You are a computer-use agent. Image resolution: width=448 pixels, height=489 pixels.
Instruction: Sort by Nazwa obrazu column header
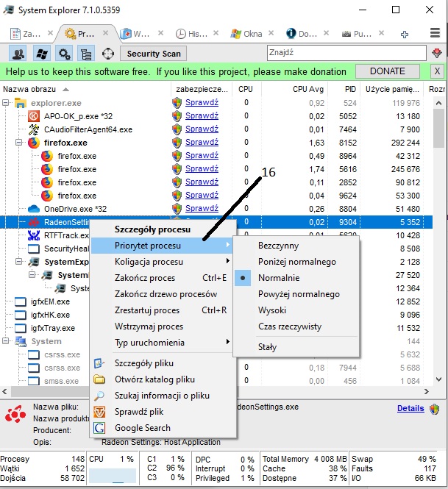pyautogui.click(x=29, y=89)
